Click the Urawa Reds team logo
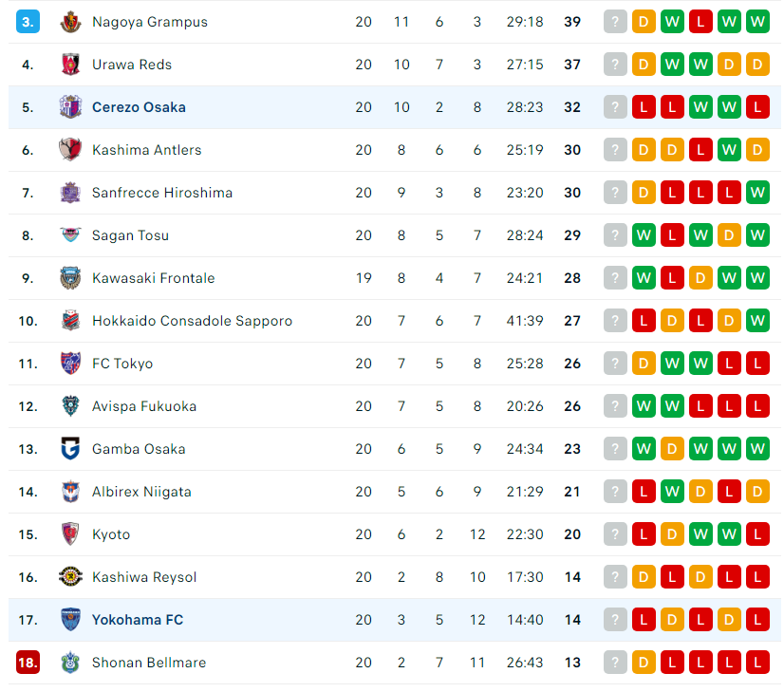Image resolution: width=784 pixels, height=692 pixels. 70,65
